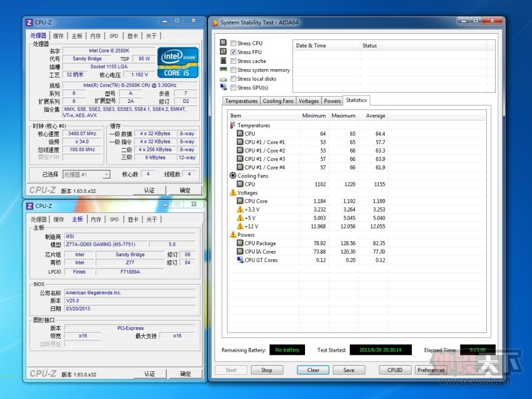The height and width of the screenshot is (399, 532).
Task: Click the Maximum column header
Action: tap(343, 115)
